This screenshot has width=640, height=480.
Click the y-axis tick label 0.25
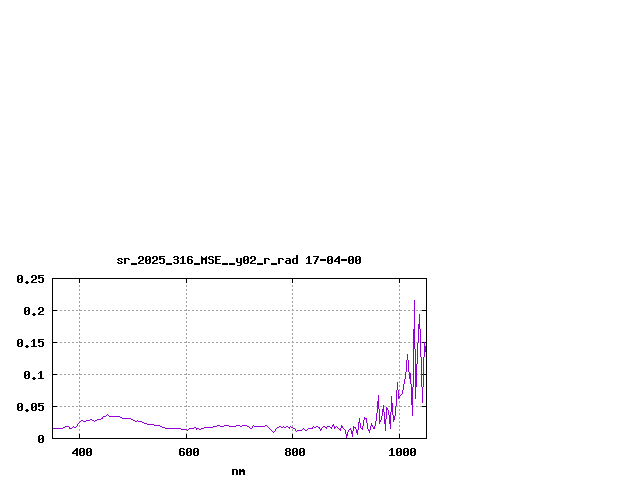30,279
